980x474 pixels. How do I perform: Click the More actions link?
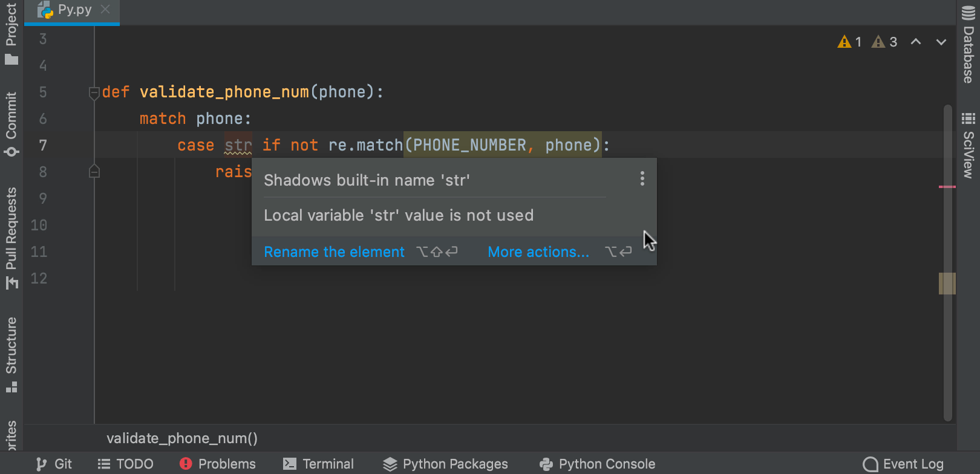(538, 252)
